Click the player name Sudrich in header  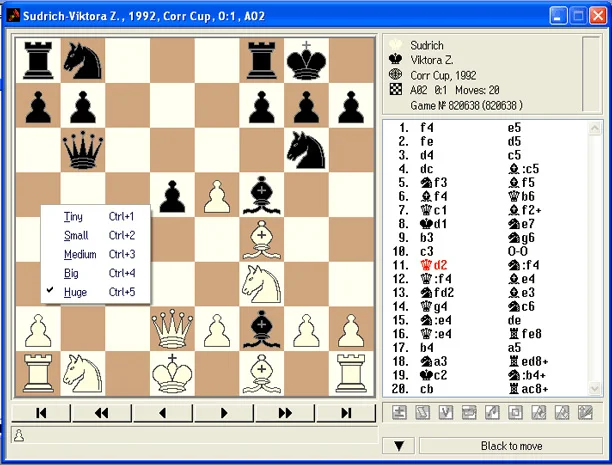[x=427, y=45]
